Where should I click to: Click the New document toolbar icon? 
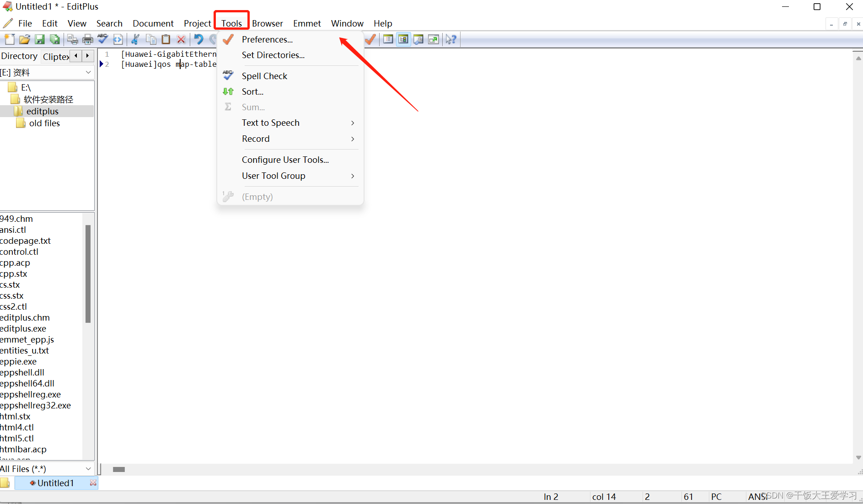tap(9, 39)
